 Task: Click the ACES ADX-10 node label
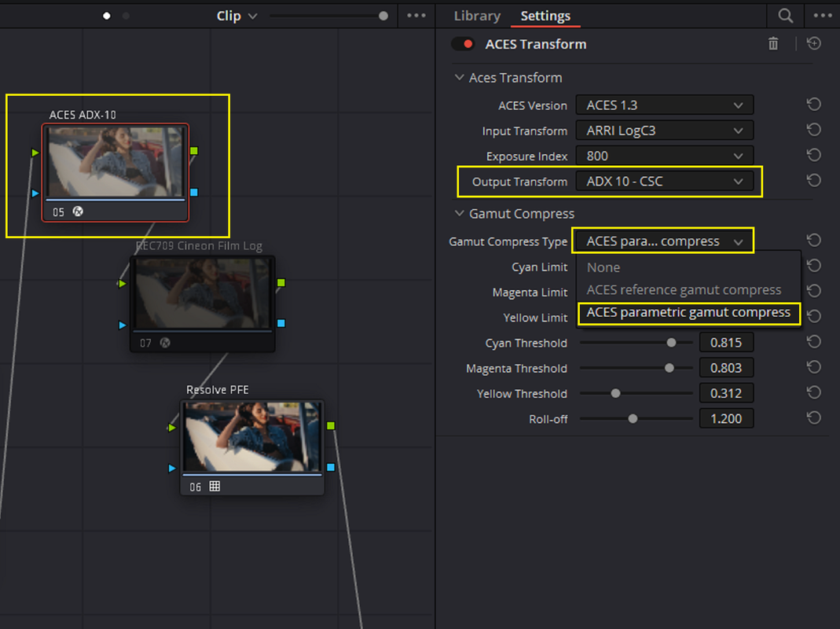point(83,115)
